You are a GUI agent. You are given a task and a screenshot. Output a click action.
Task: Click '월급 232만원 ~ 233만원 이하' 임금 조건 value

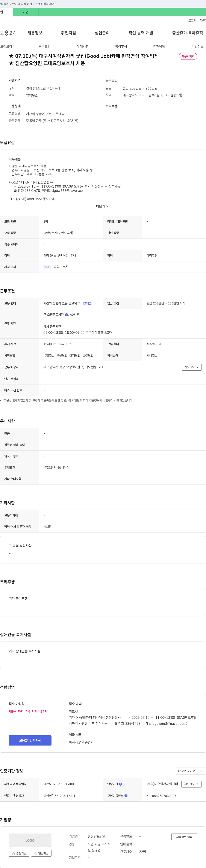coord(166,303)
